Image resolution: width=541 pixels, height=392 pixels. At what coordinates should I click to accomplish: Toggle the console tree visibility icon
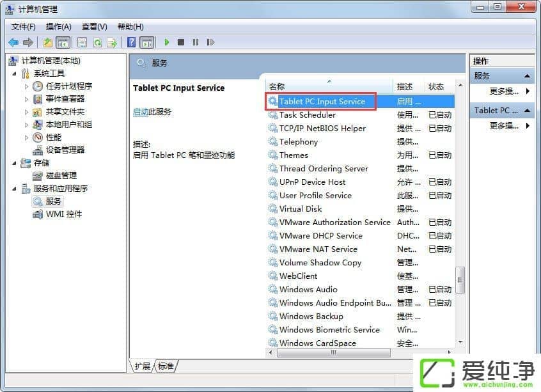(x=61, y=42)
